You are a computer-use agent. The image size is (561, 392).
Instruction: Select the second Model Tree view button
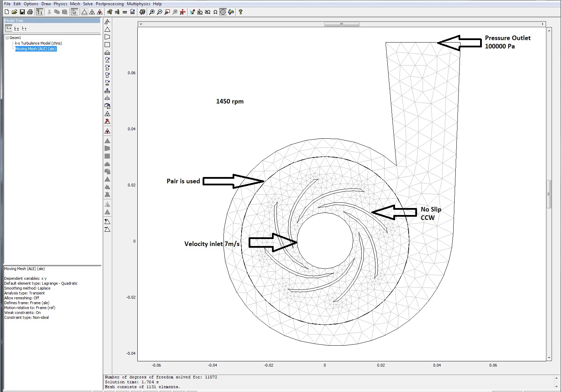click(16, 29)
